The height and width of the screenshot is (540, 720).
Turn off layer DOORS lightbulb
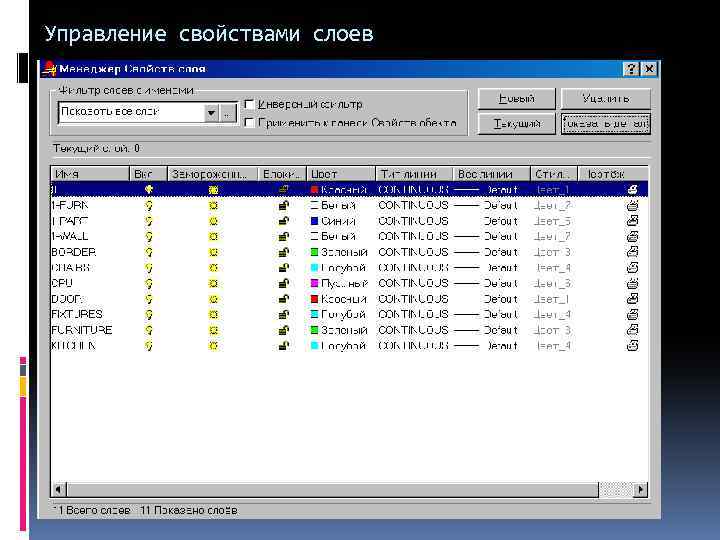click(x=148, y=299)
